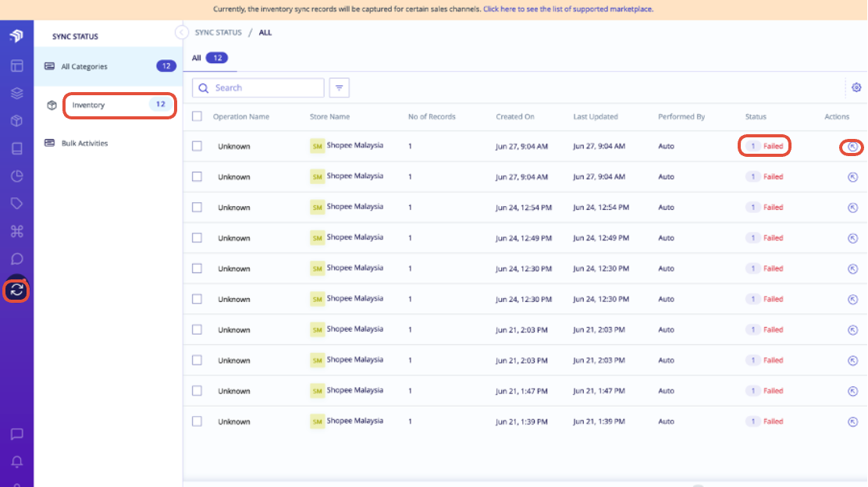Select the dashboard icon in the left sidebar
Image resolution: width=868 pixels, height=487 pixels.
click(16, 66)
